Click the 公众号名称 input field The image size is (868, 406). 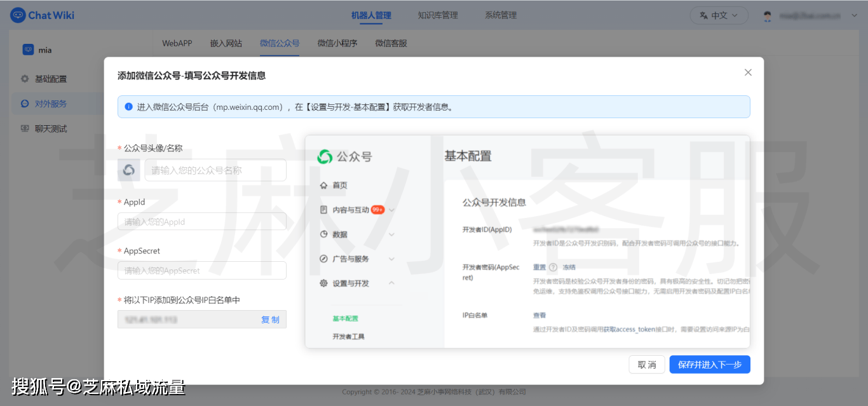point(215,170)
